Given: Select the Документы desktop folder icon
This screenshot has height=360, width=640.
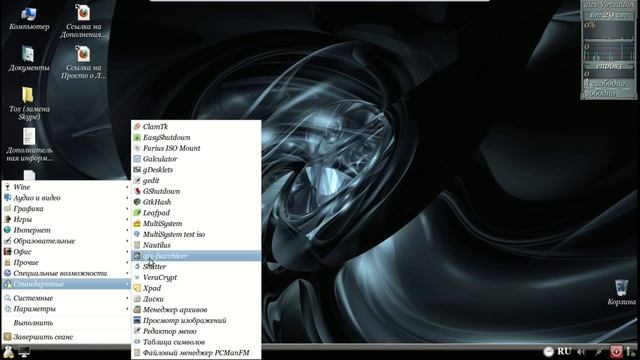Looking at the screenshot, I should click(29, 59).
